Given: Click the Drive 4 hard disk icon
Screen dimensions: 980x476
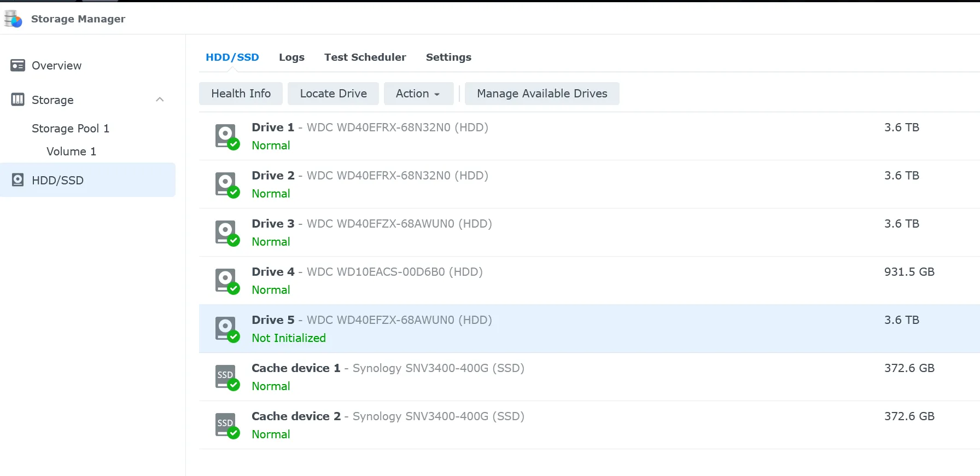Looking at the screenshot, I should pos(227,281).
